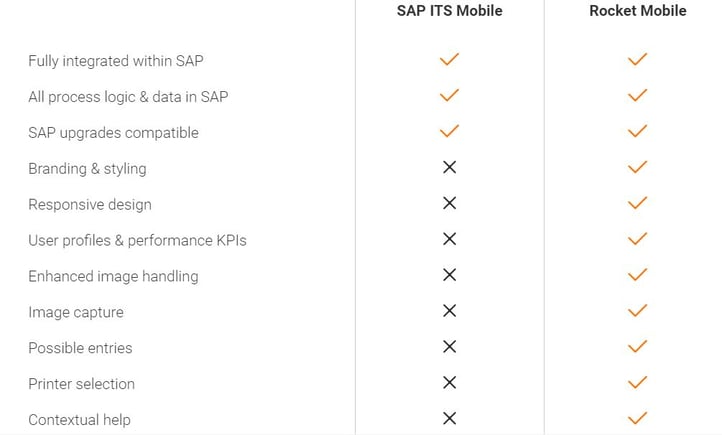The image size is (722, 435).
Task: Click Rocket Mobile checkmark for Fully integrated
Action: tap(637, 60)
